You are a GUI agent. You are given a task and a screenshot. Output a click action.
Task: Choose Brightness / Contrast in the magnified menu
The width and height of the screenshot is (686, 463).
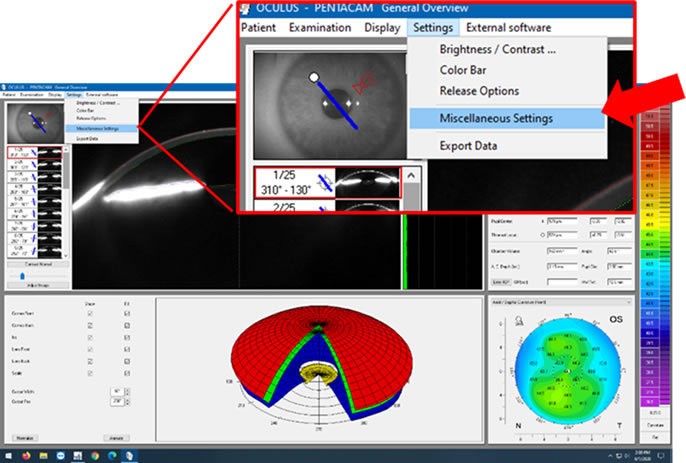click(x=497, y=49)
